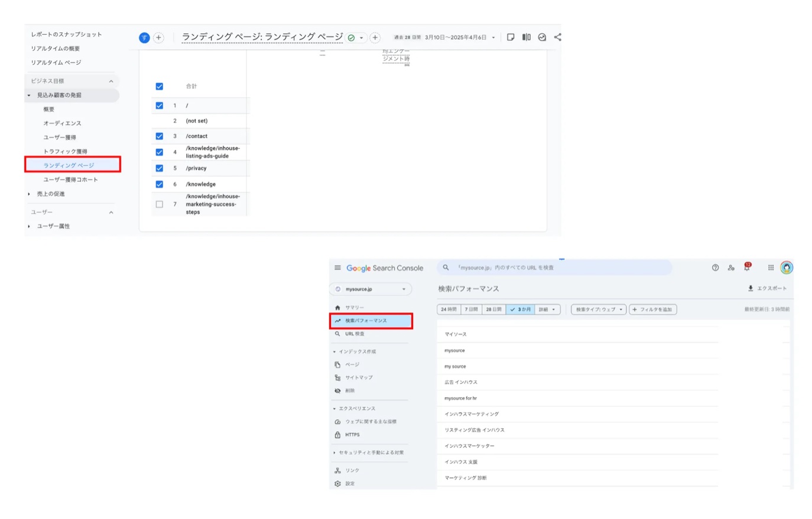Open the Analytics date range dropdown

pos(493,38)
